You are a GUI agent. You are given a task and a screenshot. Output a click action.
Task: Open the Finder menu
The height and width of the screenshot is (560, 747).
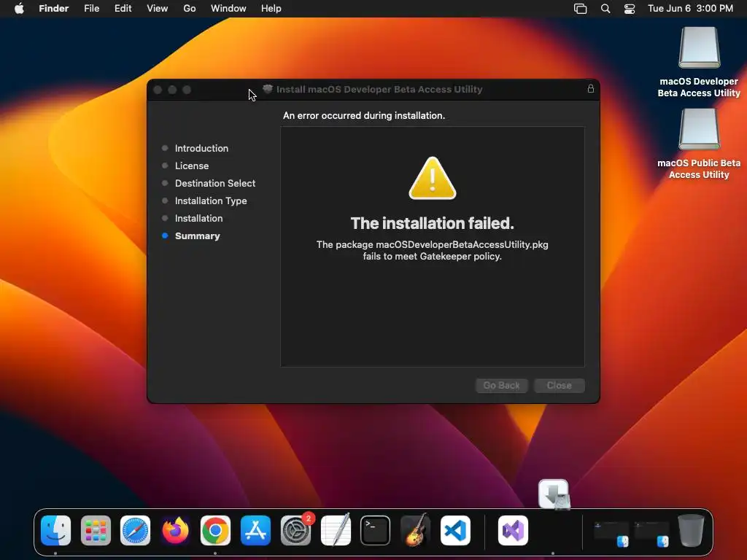click(54, 9)
